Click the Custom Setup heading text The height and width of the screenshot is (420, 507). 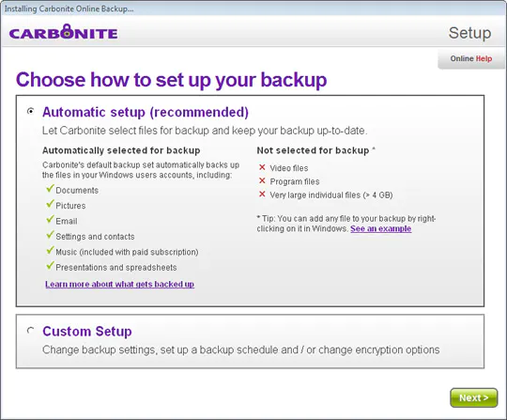click(x=87, y=332)
